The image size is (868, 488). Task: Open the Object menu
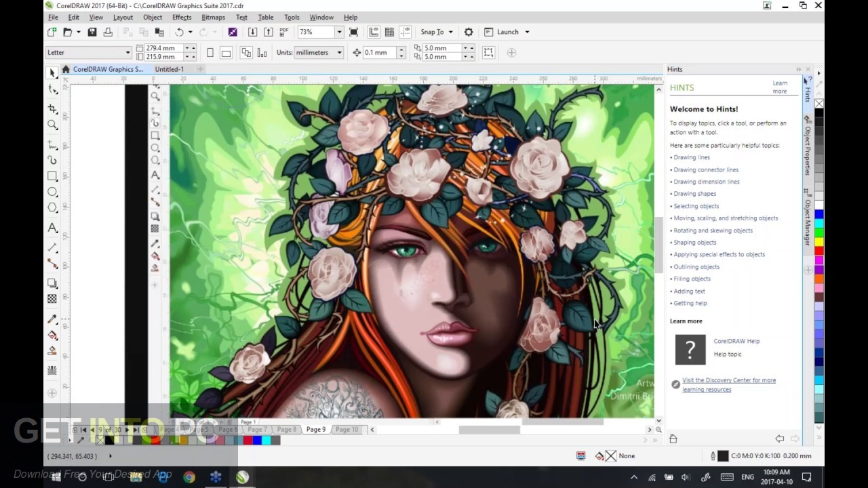click(153, 17)
